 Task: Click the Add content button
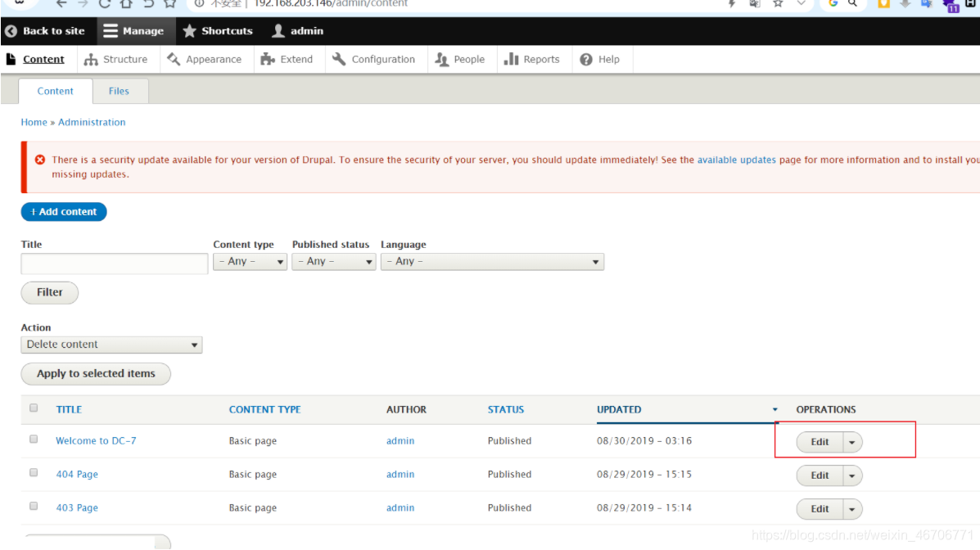(x=64, y=212)
